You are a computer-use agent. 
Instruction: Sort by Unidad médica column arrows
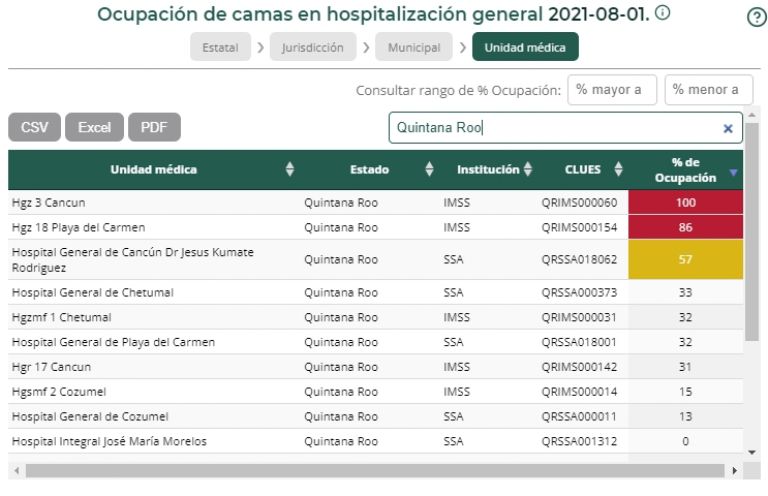coord(290,170)
